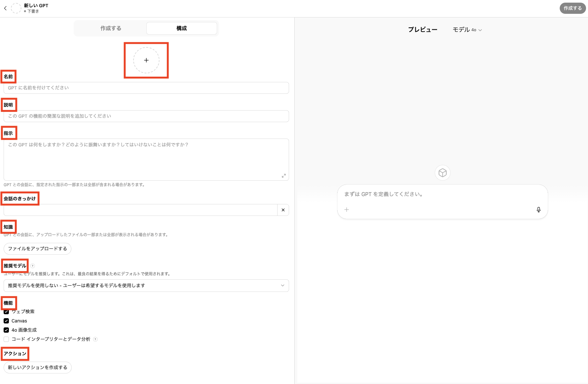Image resolution: width=588 pixels, height=384 pixels.
Task: Click the preview message input box
Action: 443,202
